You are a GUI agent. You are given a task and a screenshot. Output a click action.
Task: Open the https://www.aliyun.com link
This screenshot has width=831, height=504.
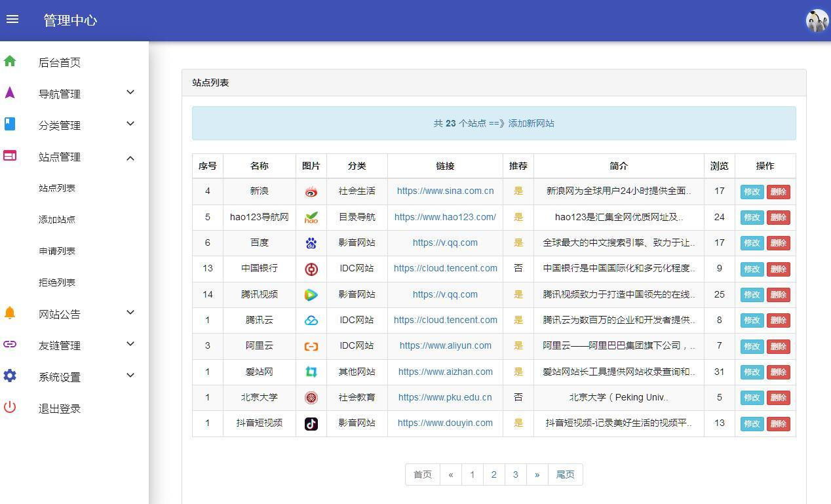(445, 345)
